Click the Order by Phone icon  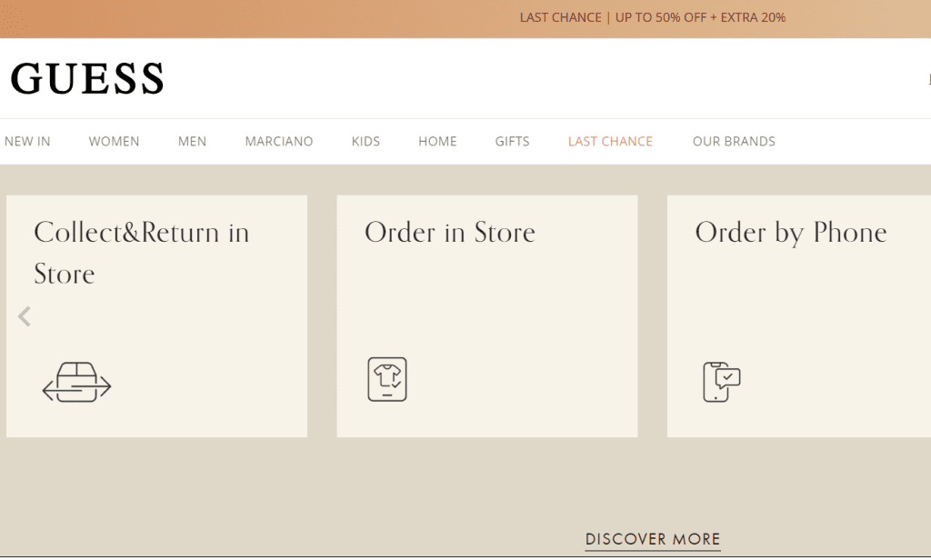(722, 381)
